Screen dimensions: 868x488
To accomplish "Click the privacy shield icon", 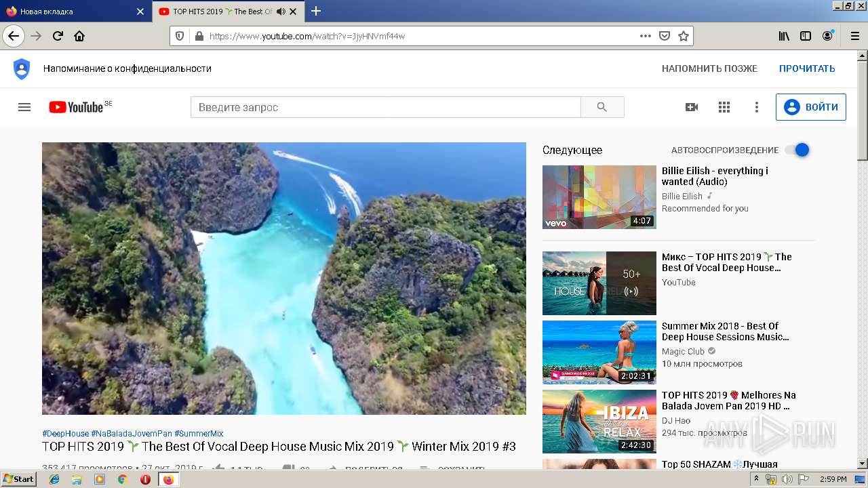I will coord(22,68).
